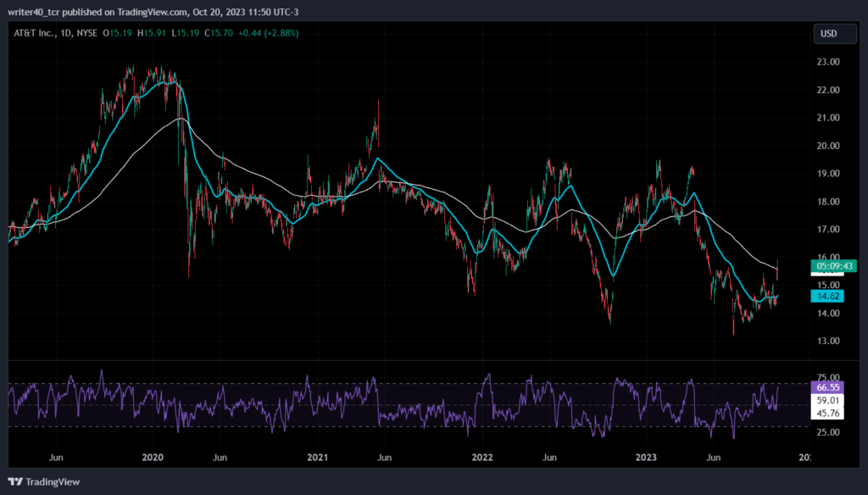Click the 1D interval label

pyautogui.click(x=66, y=33)
